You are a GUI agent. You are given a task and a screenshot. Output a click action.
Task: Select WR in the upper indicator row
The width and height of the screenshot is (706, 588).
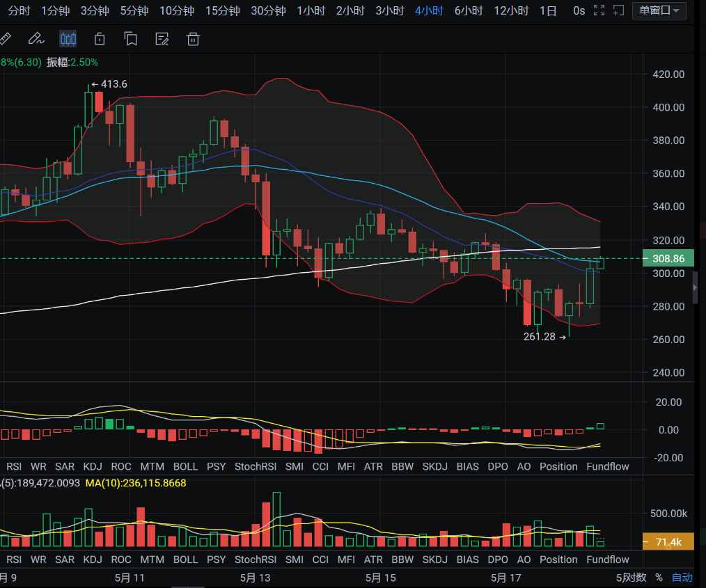tap(38, 466)
